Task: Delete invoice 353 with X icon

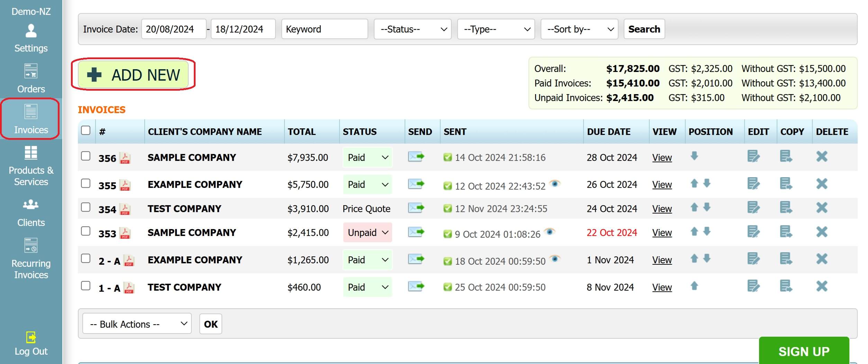Action: [x=822, y=231]
